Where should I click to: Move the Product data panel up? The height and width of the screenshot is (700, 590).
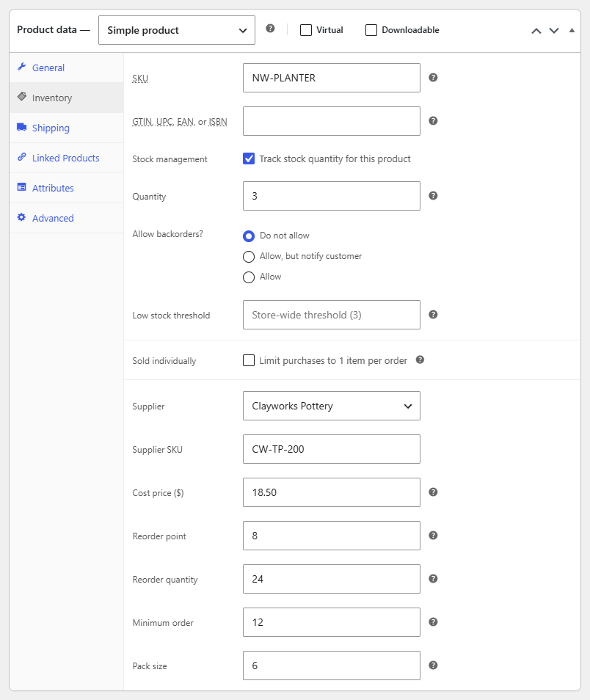(536, 30)
